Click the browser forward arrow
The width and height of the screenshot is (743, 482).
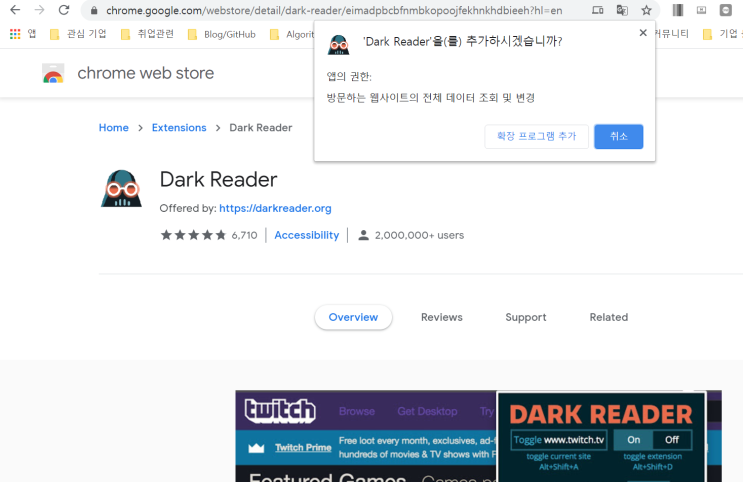(39, 10)
